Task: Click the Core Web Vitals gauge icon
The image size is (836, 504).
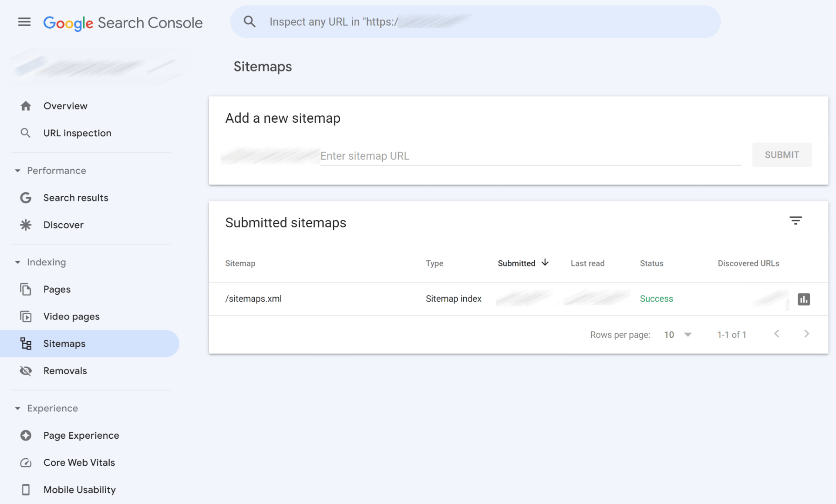Action: click(26, 463)
